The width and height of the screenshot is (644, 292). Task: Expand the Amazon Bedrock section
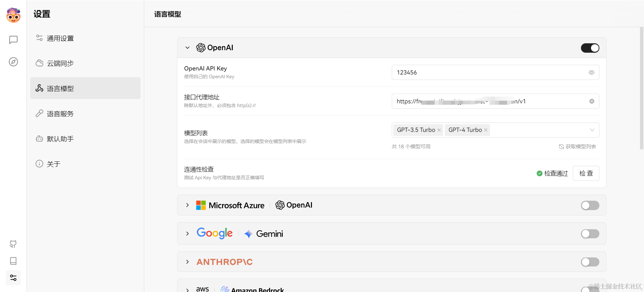click(x=187, y=290)
